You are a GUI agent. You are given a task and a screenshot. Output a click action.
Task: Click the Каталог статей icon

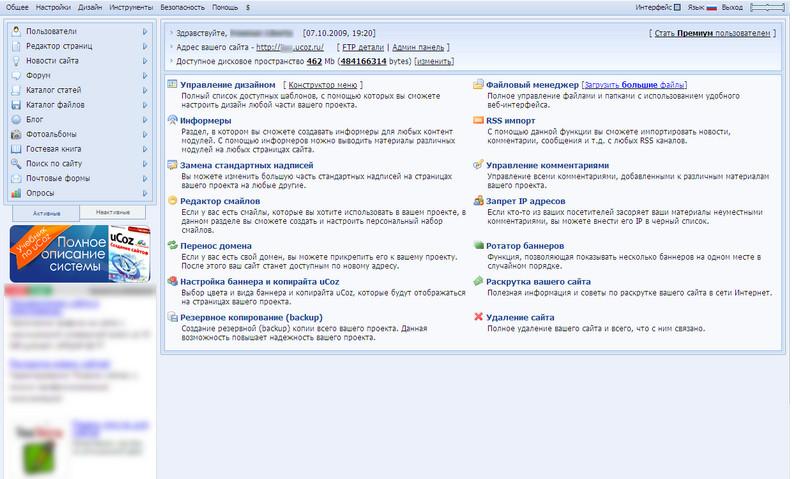coord(16,90)
